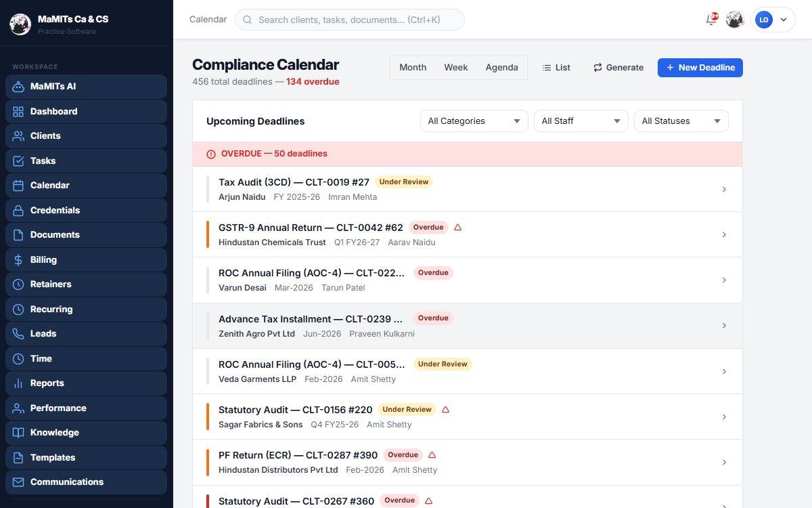Click the Tasks checkbox icon in sidebar
This screenshot has height=508, width=812.
pos(18,161)
